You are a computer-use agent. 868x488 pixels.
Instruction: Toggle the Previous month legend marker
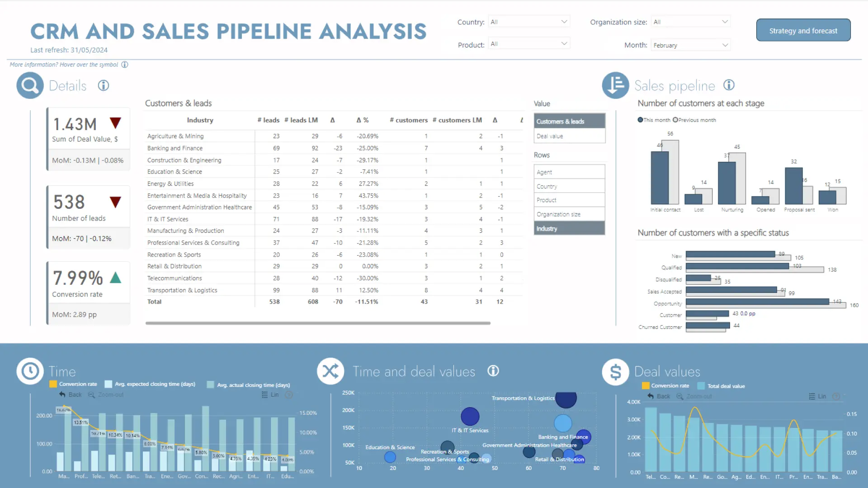coord(675,120)
